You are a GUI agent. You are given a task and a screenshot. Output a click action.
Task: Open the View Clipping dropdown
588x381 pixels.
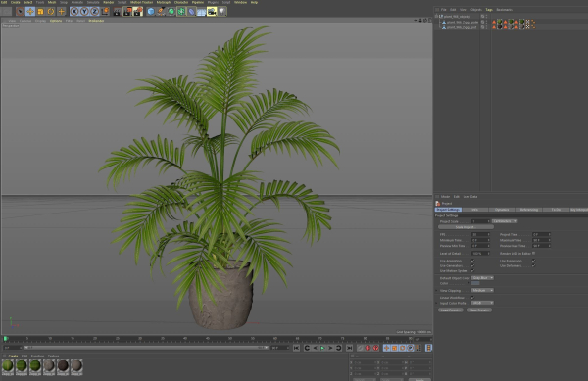click(x=482, y=290)
